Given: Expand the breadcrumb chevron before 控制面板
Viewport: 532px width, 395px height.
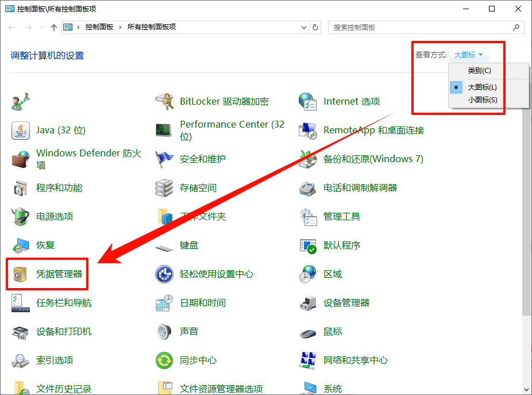Looking at the screenshot, I should tap(78, 27).
